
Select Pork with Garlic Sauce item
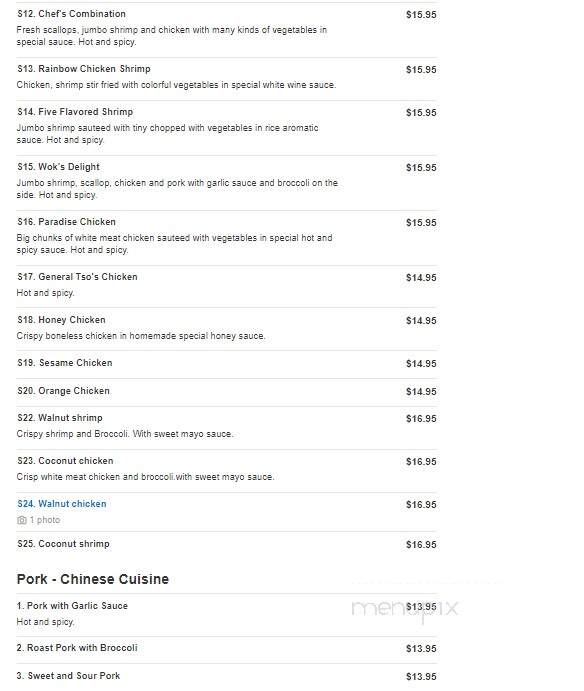click(72, 606)
